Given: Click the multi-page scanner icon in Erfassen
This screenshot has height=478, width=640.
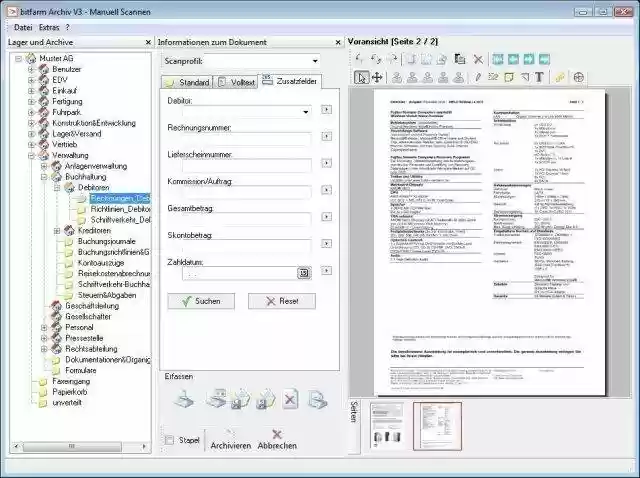Looking at the screenshot, I should click(x=317, y=400).
